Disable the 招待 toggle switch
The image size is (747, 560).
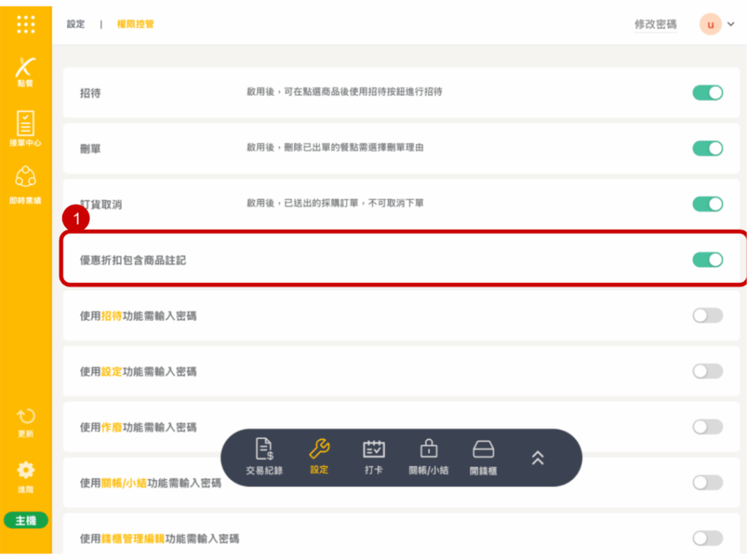click(x=707, y=93)
